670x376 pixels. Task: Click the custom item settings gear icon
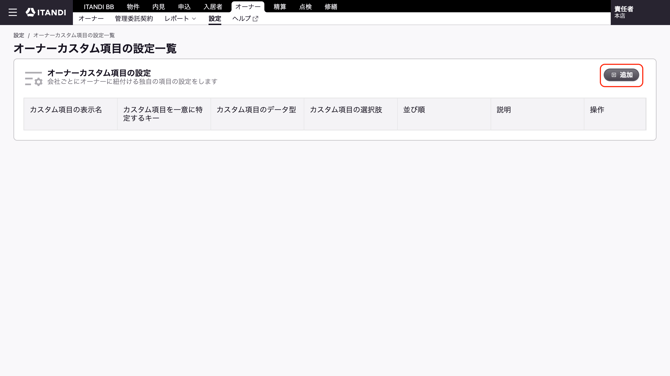(x=33, y=78)
